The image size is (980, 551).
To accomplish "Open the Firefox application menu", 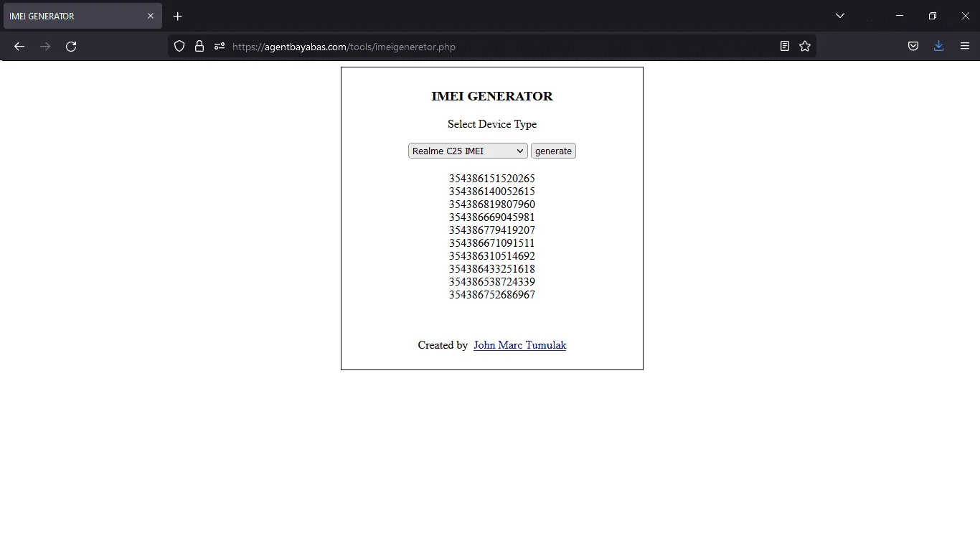I will (965, 46).
